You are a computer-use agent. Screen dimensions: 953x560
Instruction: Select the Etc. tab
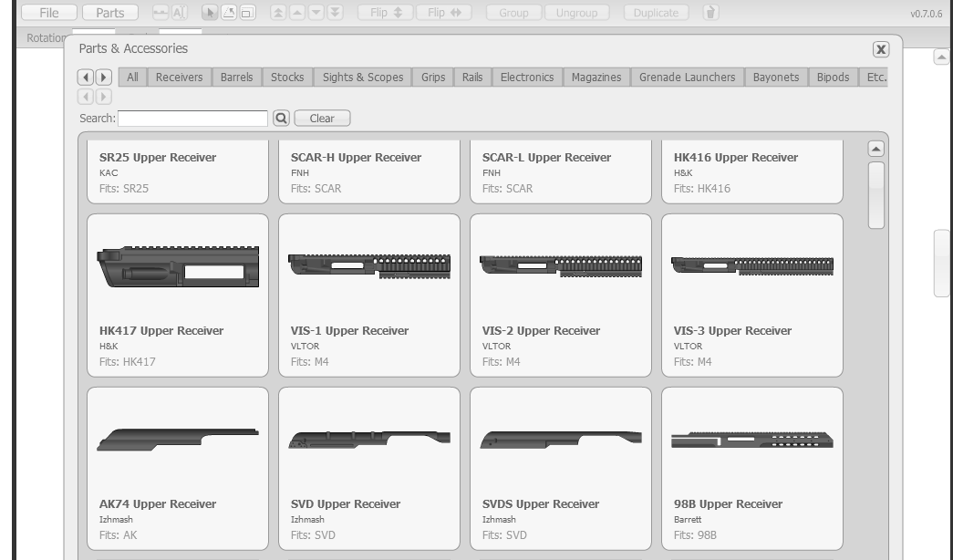point(874,78)
